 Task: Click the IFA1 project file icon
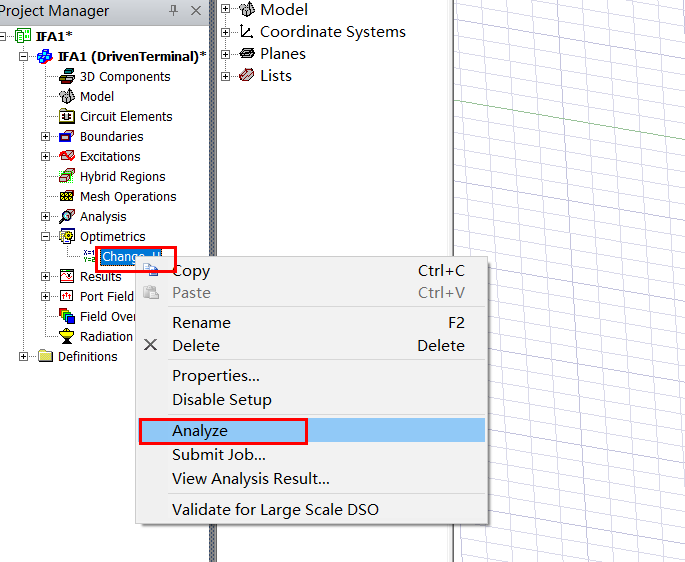(x=23, y=35)
